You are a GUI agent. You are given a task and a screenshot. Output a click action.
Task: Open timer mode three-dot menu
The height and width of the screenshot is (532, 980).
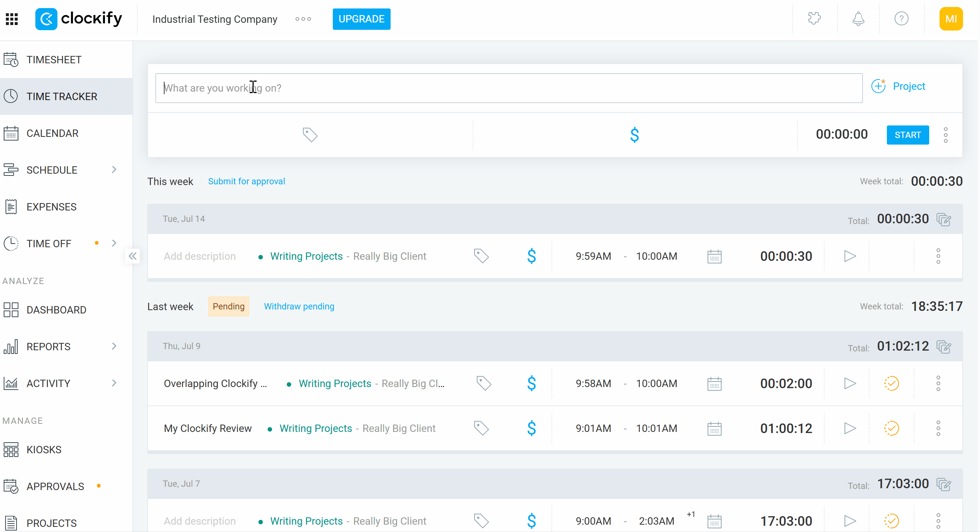point(946,135)
